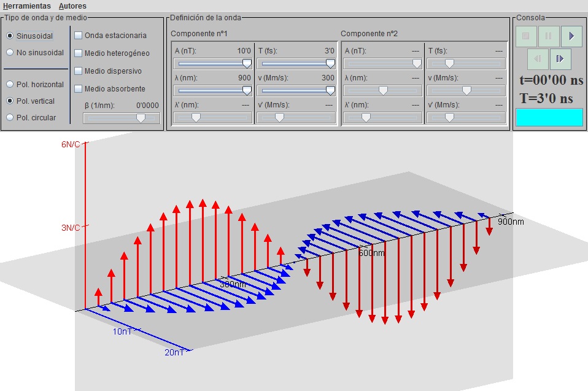
Task: Click the pause button in Consola
Action: 549,36
